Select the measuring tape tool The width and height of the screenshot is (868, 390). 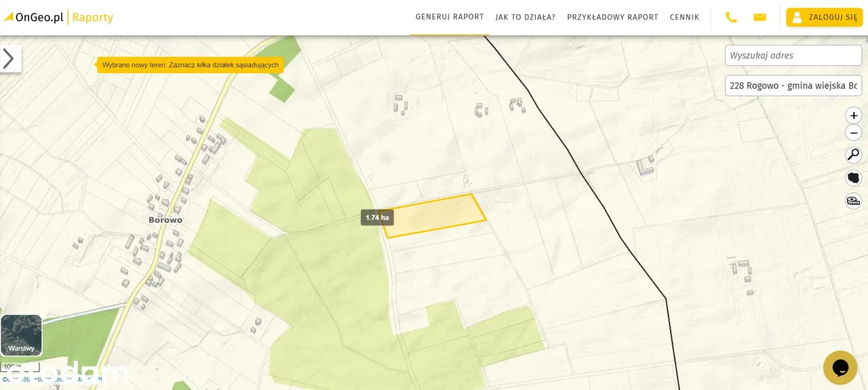853,200
